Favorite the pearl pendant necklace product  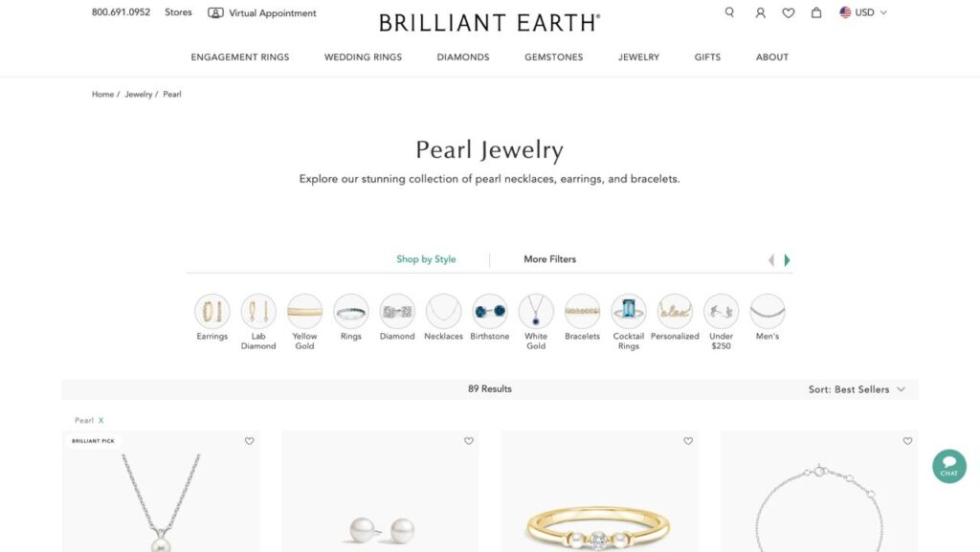click(250, 441)
